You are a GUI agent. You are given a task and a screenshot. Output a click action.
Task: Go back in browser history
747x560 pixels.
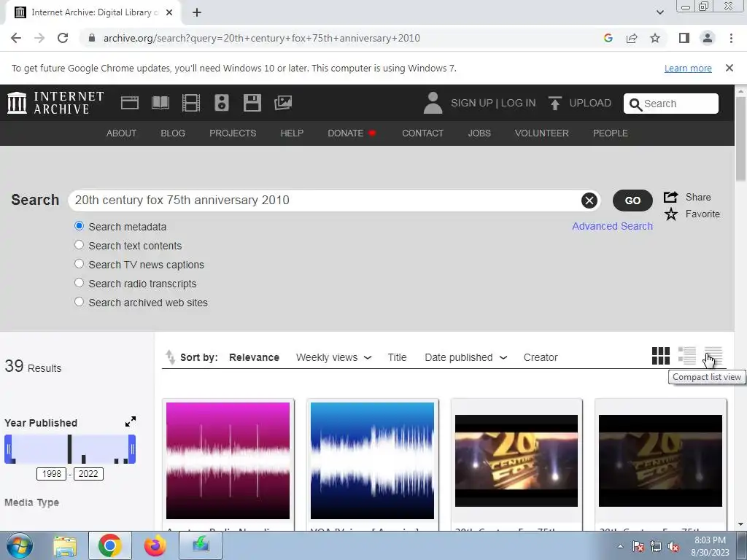click(16, 38)
